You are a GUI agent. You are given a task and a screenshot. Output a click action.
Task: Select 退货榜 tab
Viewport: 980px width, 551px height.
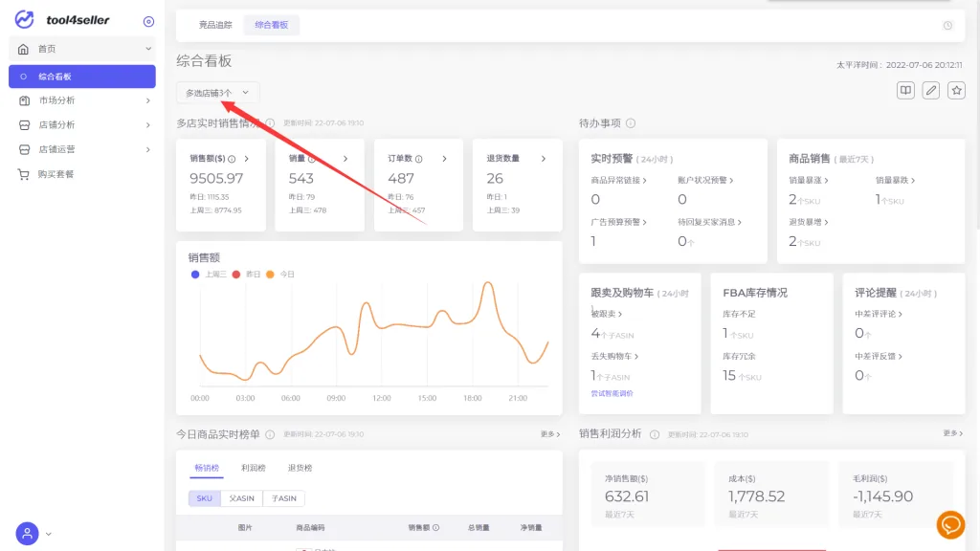point(300,468)
